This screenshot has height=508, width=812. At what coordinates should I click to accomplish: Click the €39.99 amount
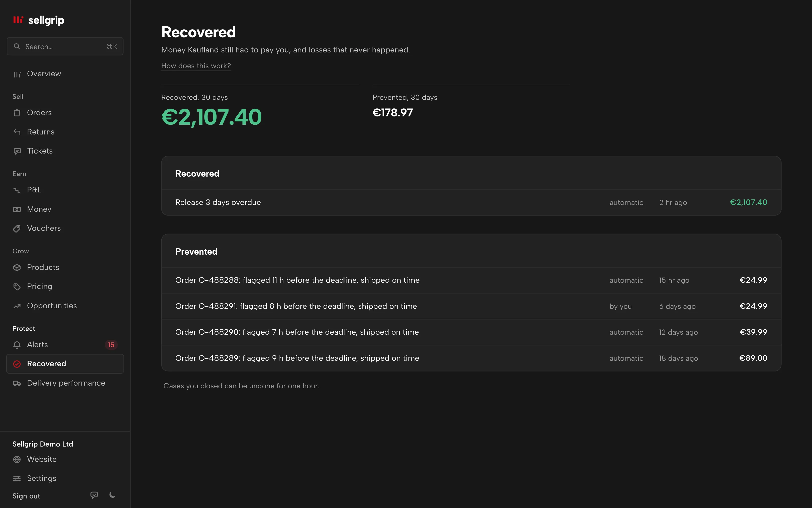pos(754,332)
